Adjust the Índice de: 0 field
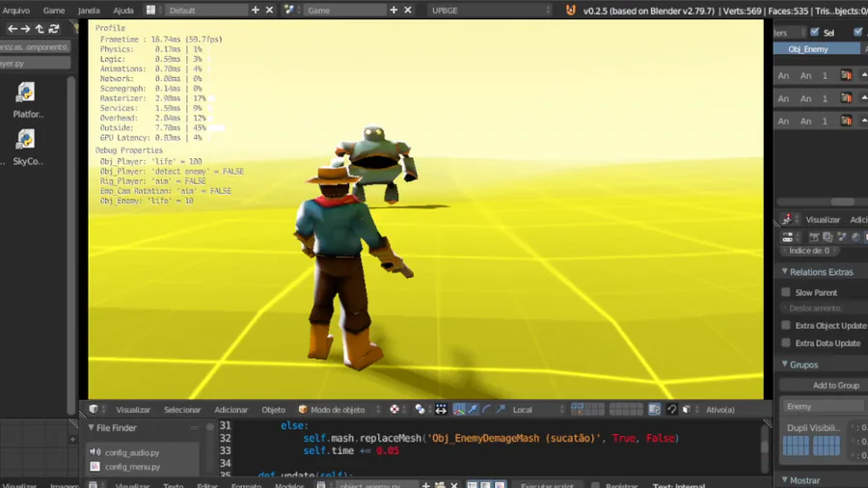Screen dimensions: 868x488 pos(809,251)
